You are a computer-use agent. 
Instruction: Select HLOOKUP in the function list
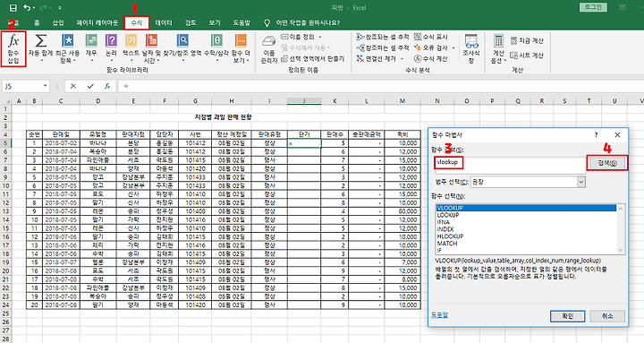[526, 236]
